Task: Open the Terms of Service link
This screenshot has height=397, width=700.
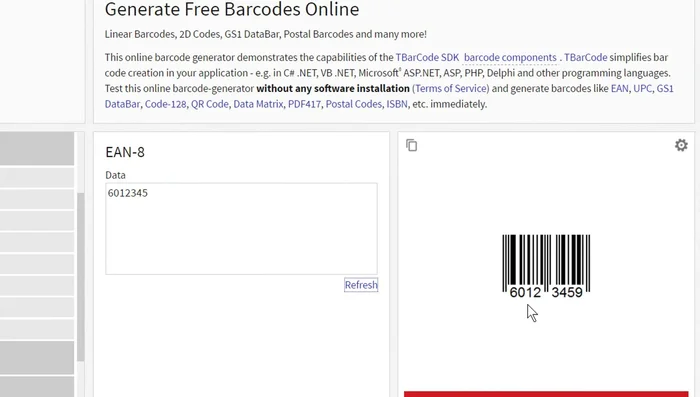Action: pos(450,88)
